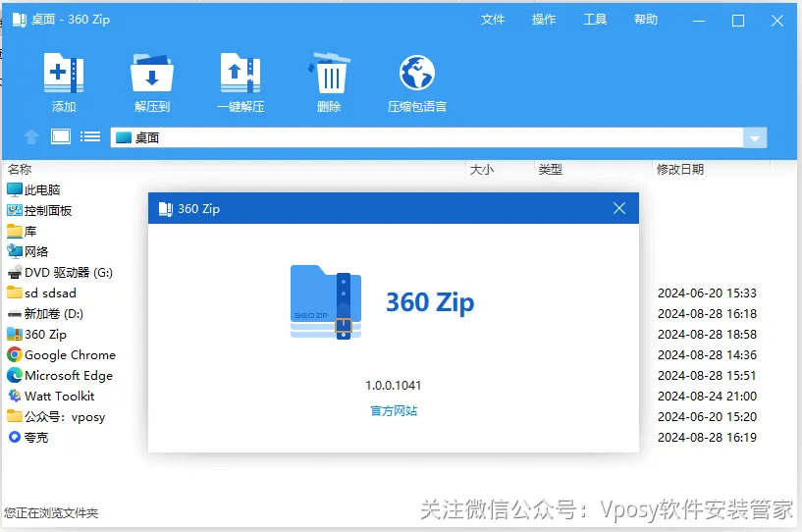Image resolution: width=802 pixels, height=532 pixels.
Task: Click the 官方网站 link in about dialog
Action: point(394,410)
